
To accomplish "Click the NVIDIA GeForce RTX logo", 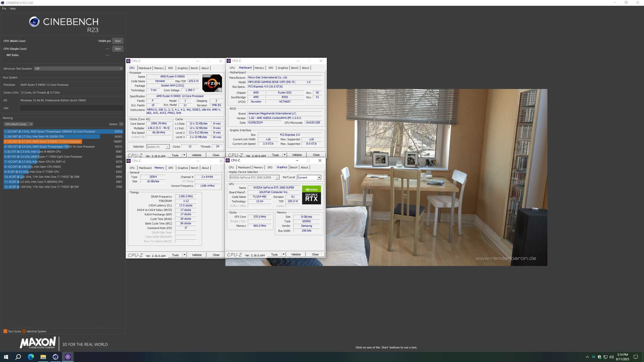I will click(311, 195).
